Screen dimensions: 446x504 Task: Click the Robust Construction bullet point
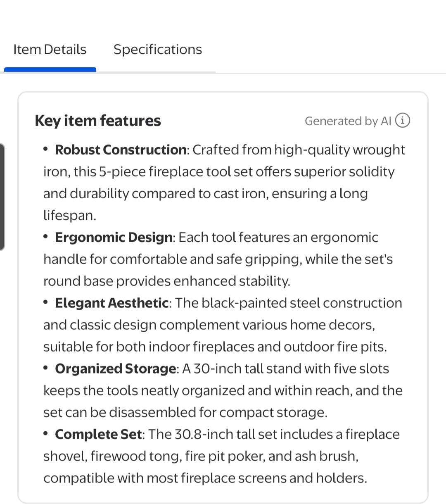(x=120, y=150)
